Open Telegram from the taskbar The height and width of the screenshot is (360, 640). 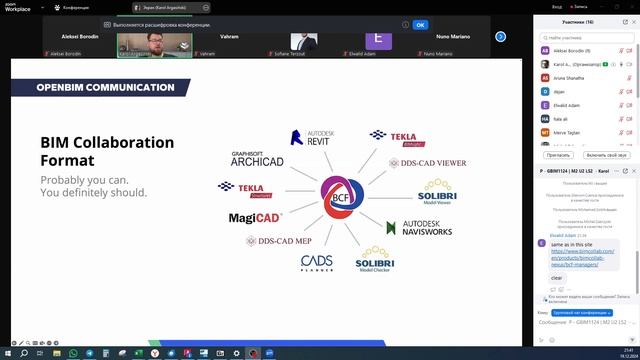pyautogui.click(x=89, y=353)
